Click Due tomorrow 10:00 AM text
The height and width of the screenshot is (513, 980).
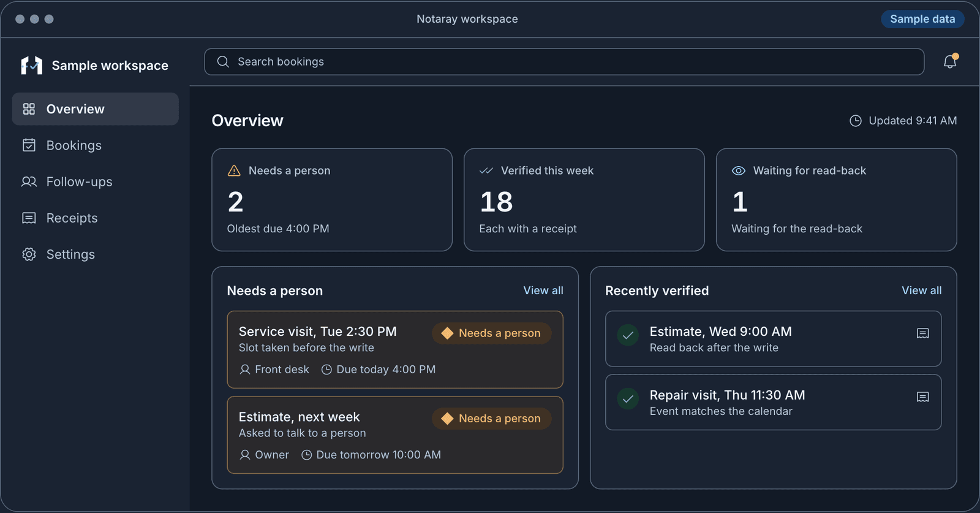coord(379,455)
